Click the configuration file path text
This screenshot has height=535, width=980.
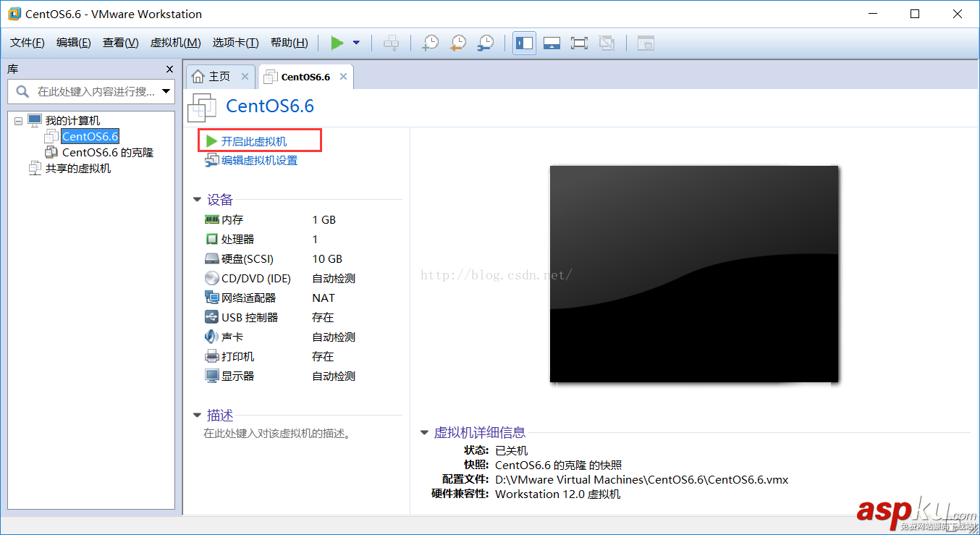[641, 479]
